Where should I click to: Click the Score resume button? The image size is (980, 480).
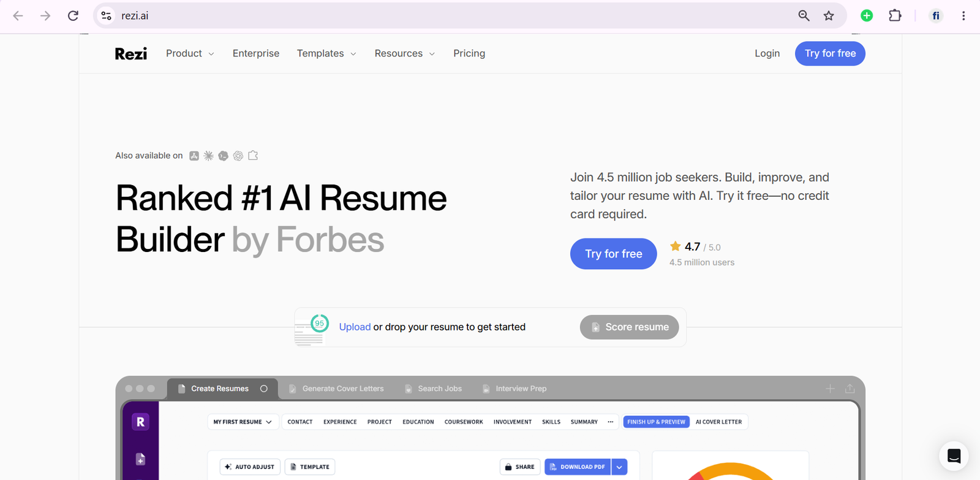[x=629, y=327]
